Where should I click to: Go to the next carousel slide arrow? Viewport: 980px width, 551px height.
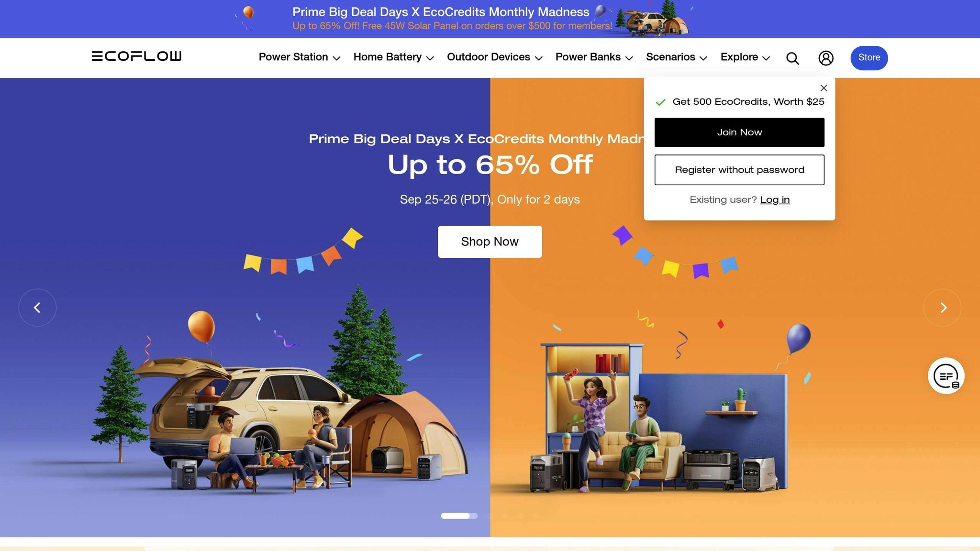coord(942,308)
